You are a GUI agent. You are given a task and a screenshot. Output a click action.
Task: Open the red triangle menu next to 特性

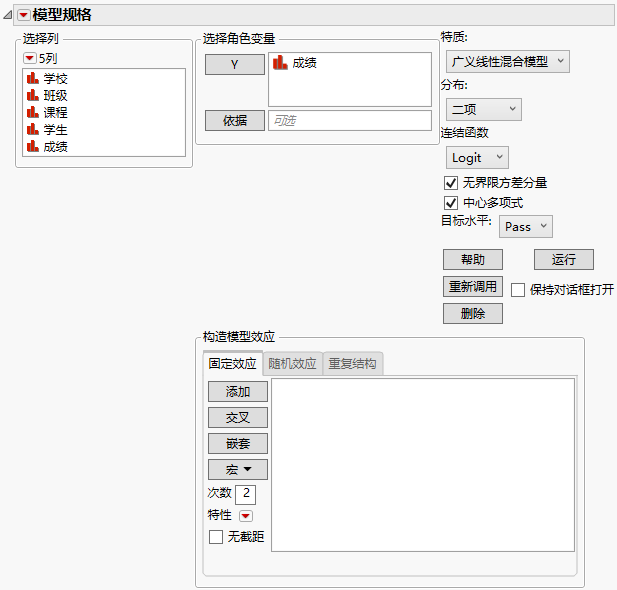click(246, 516)
